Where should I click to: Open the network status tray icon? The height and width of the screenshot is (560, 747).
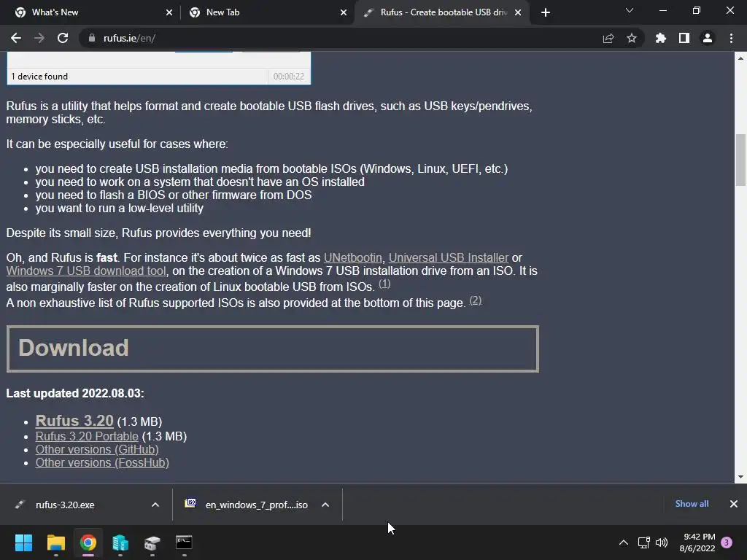[x=644, y=542]
